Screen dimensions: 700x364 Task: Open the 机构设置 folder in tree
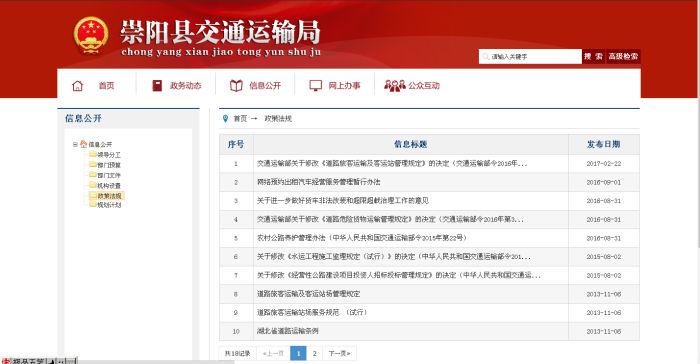(104, 185)
